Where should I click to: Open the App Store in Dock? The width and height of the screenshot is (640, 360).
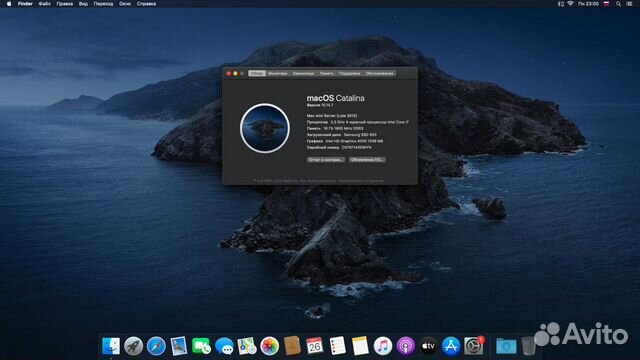point(451,346)
